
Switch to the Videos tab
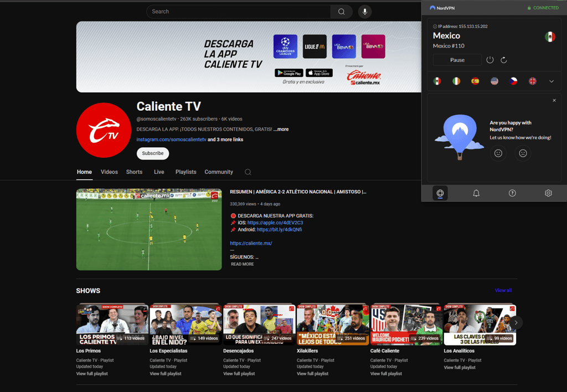109,172
